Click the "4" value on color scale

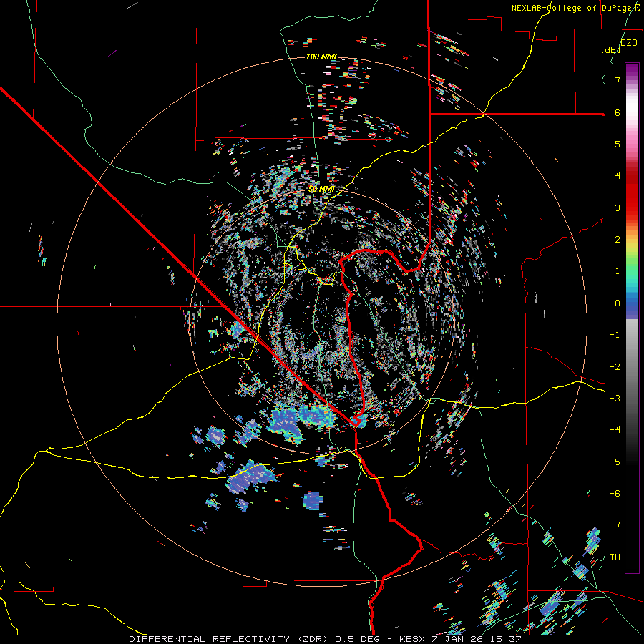618,176
